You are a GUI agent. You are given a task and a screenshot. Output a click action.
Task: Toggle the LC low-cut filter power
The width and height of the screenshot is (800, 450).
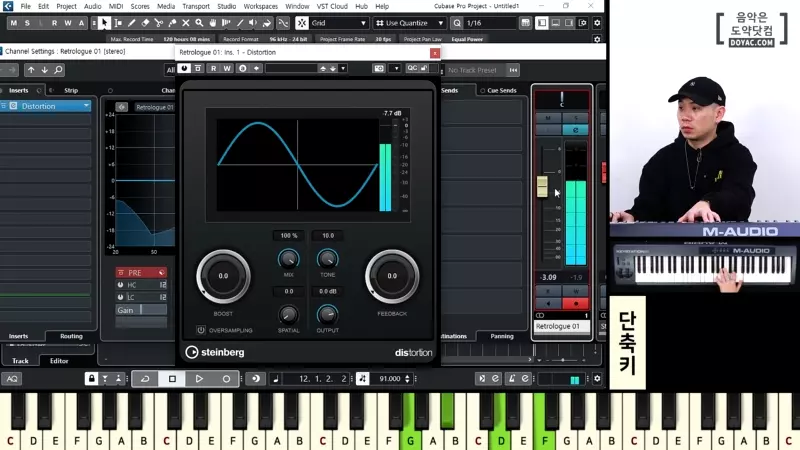click(x=121, y=297)
